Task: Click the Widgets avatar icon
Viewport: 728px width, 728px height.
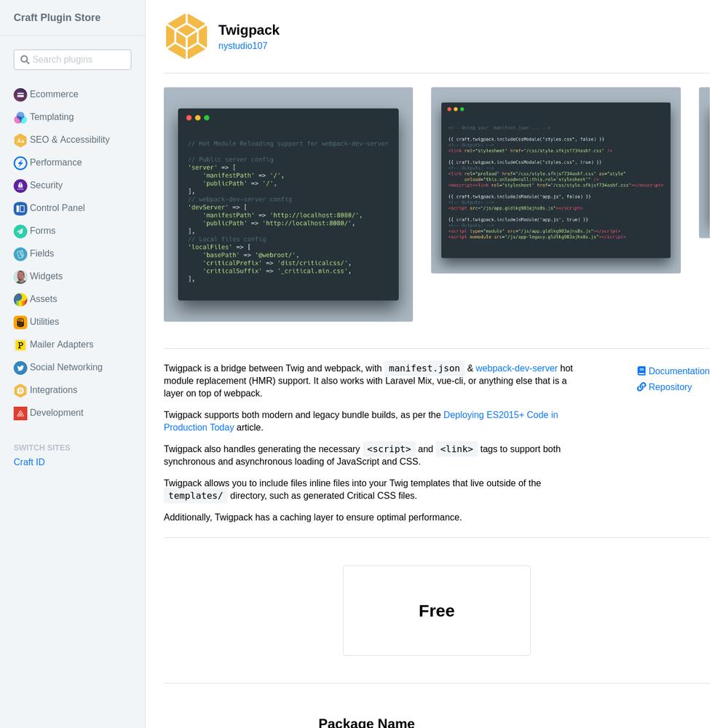Action: point(20,277)
